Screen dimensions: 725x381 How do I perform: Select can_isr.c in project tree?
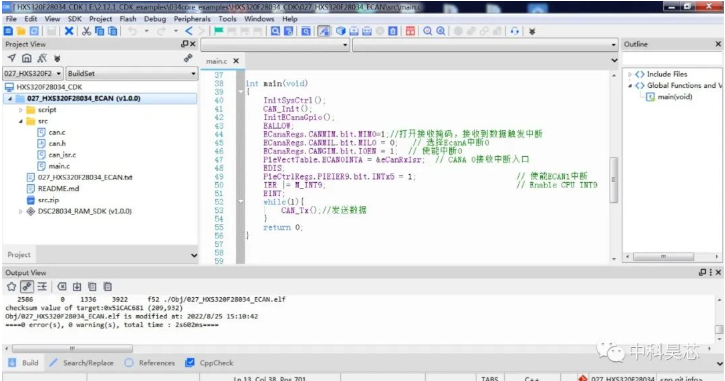(62, 155)
